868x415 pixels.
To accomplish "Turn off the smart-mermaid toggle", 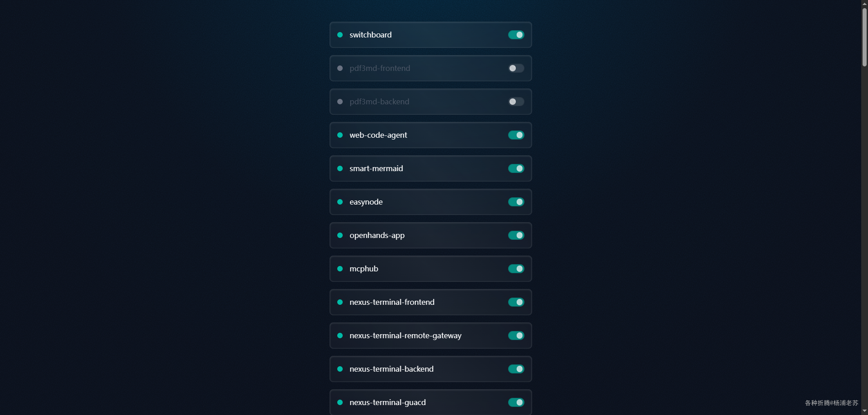I will [516, 168].
